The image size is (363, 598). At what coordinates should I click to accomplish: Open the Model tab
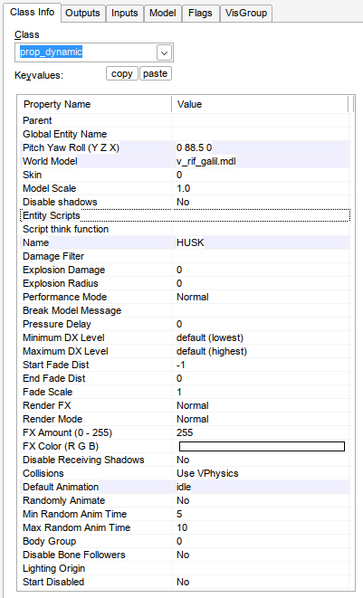point(163,13)
